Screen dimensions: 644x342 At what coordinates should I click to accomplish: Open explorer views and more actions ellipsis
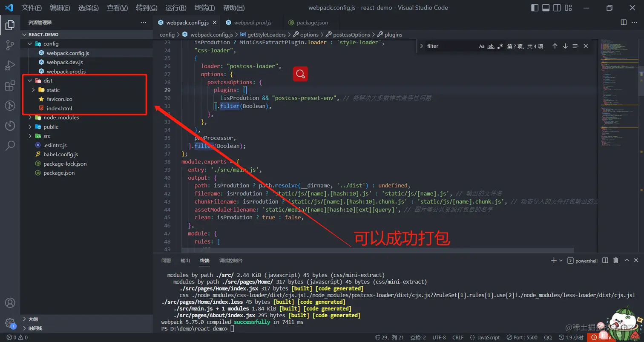pyautogui.click(x=143, y=22)
